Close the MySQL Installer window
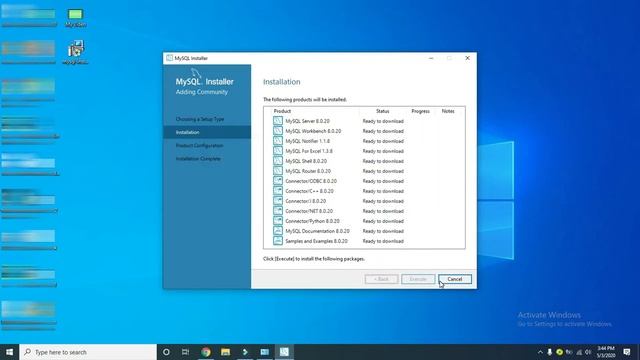640x360 pixels. click(x=467, y=58)
